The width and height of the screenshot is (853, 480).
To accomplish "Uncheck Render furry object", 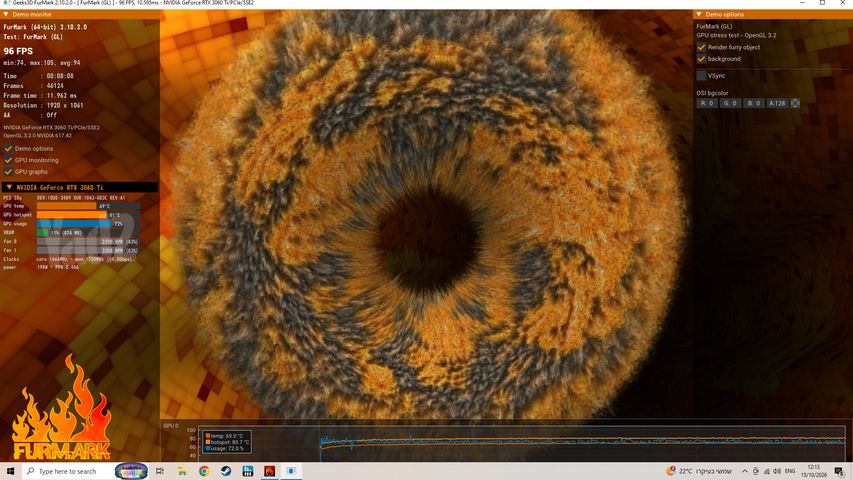I will pyautogui.click(x=701, y=47).
